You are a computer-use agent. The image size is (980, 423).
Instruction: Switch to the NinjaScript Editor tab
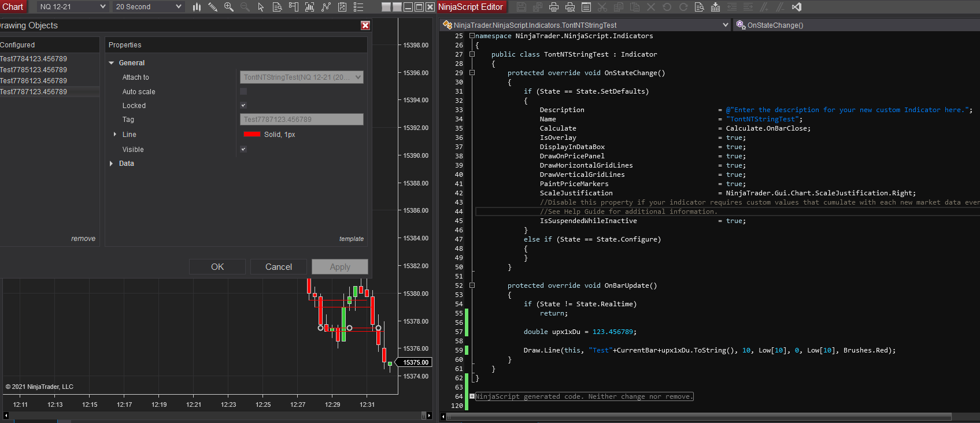pos(470,7)
